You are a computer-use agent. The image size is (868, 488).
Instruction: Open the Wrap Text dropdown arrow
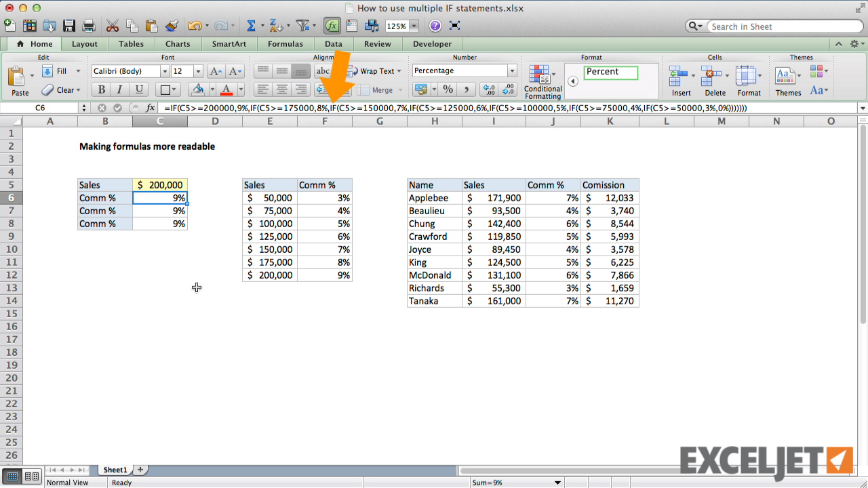coord(399,71)
